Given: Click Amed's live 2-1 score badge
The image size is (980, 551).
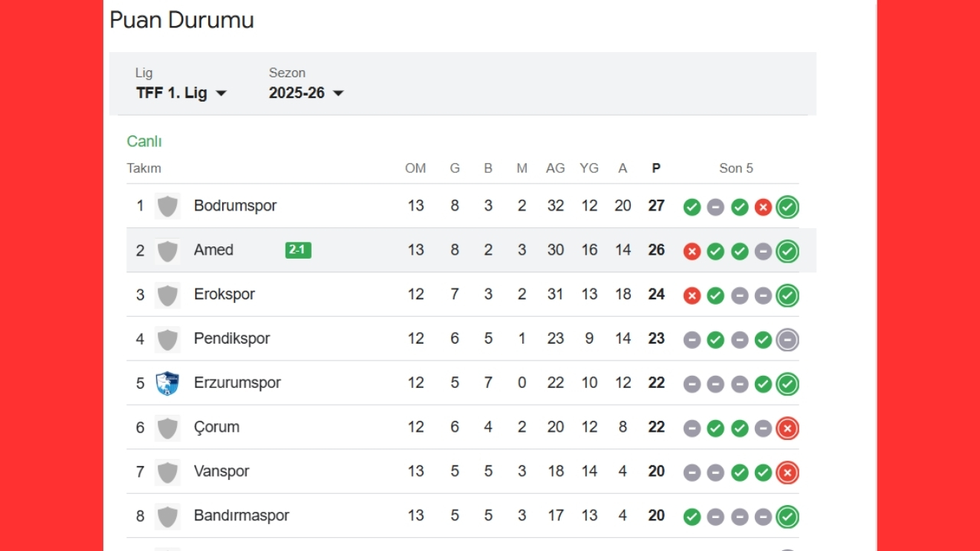Looking at the screenshot, I should [298, 250].
